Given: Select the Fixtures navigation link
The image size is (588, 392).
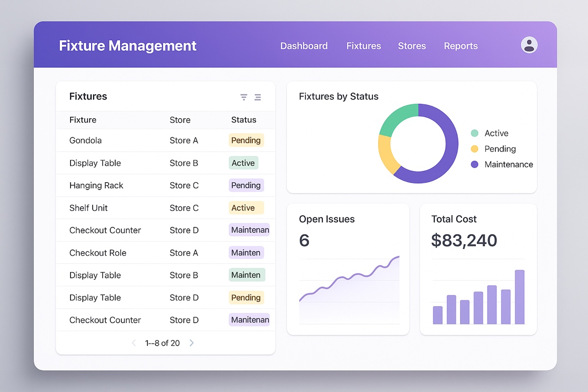Looking at the screenshot, I should 364,46.
